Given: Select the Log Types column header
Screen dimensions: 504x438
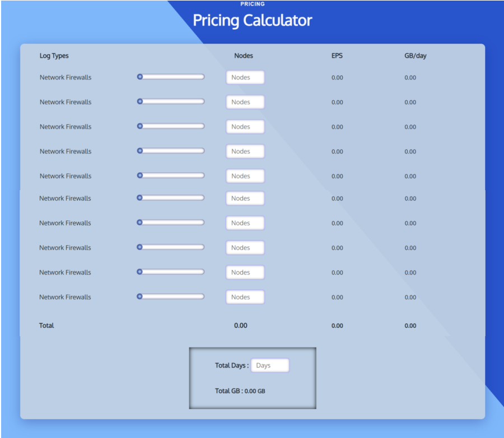Looking at the screenshot, I should (54, 55).
